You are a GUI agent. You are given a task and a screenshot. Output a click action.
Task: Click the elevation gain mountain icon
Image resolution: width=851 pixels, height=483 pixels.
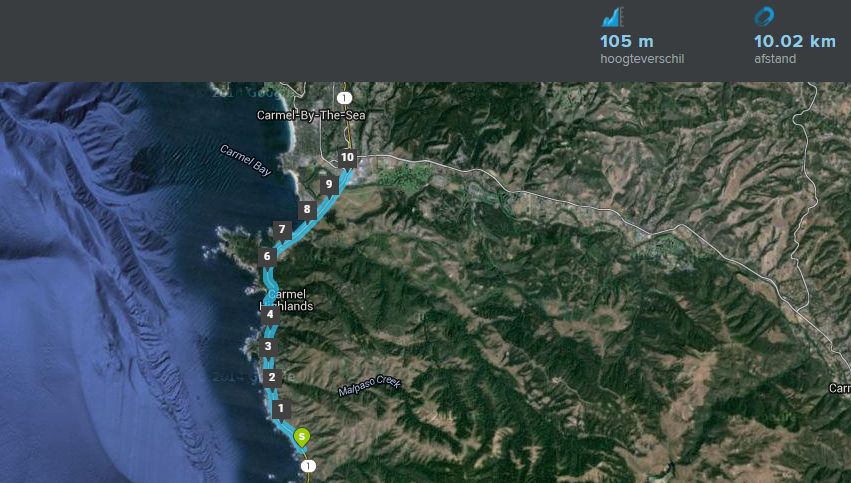pos(613,17)
